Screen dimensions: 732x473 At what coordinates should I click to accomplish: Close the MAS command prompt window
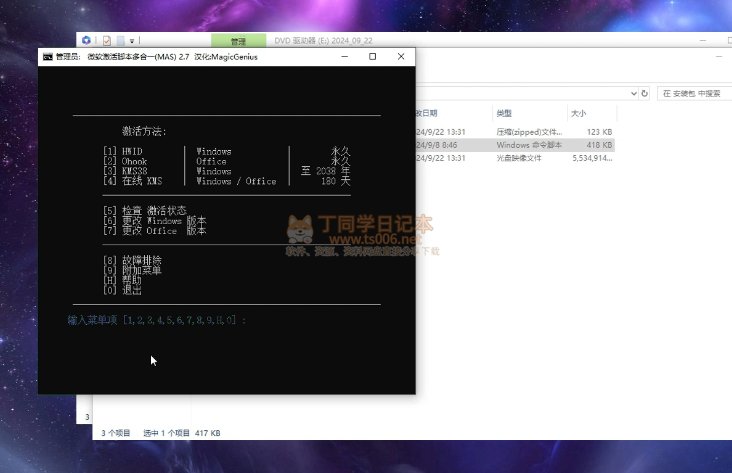tap(401, 56)
